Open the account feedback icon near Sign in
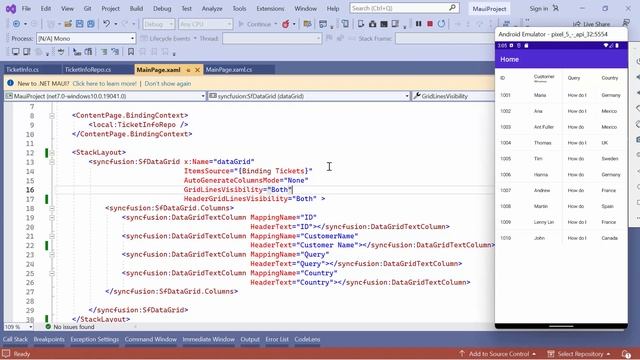640x360 pixels. click(556, 8)
